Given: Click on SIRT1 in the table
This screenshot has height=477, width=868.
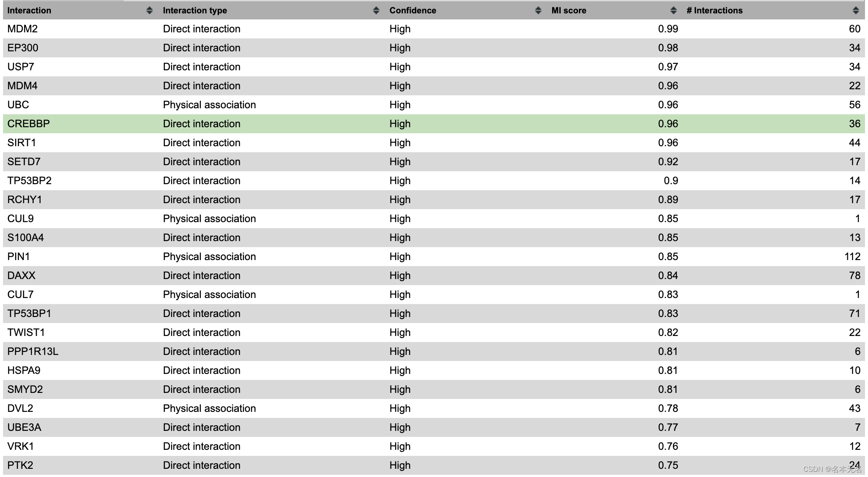Looking at the screenshot, I should tap(22, 143).
